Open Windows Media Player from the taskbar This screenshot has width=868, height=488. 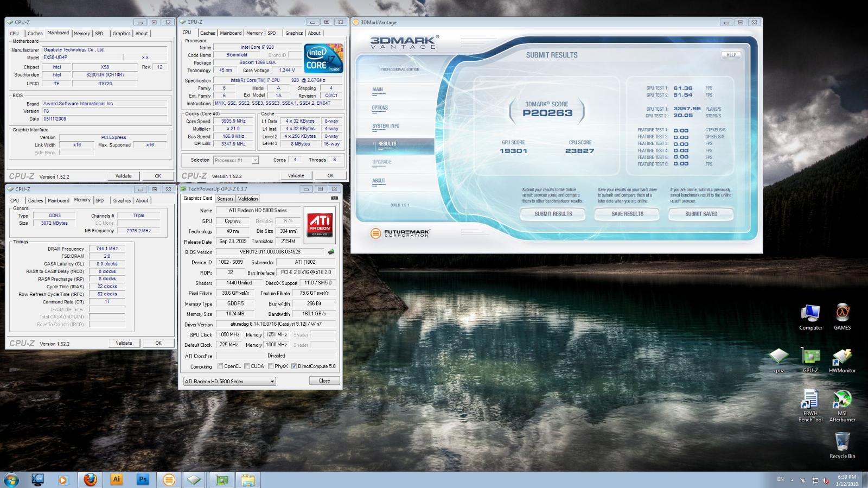(63, 480)
